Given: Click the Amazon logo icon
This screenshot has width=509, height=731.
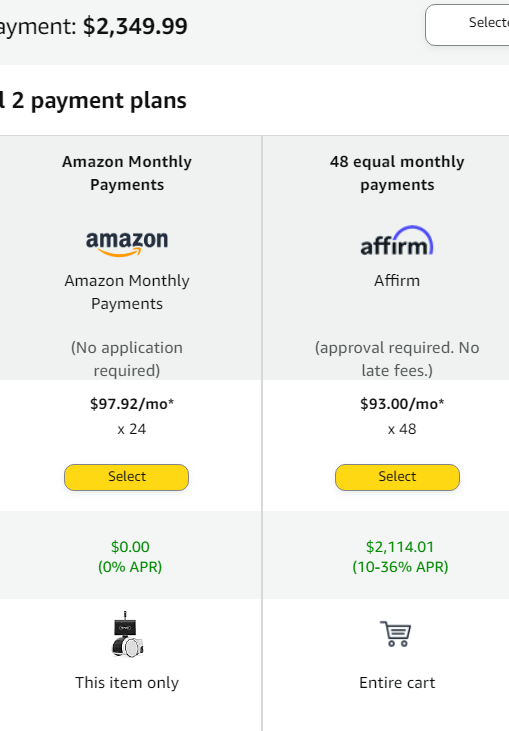Looking at the screenshot, I should pos(127,243).
